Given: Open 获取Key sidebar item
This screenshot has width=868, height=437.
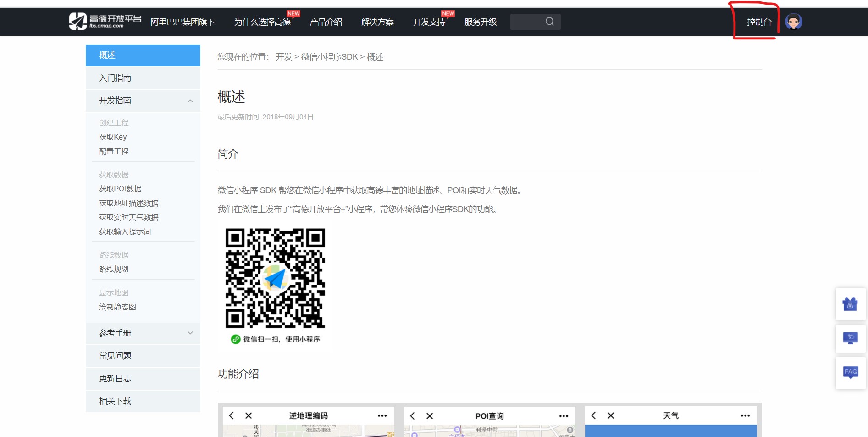Looking at the screenshot, I should click(113, 137).
